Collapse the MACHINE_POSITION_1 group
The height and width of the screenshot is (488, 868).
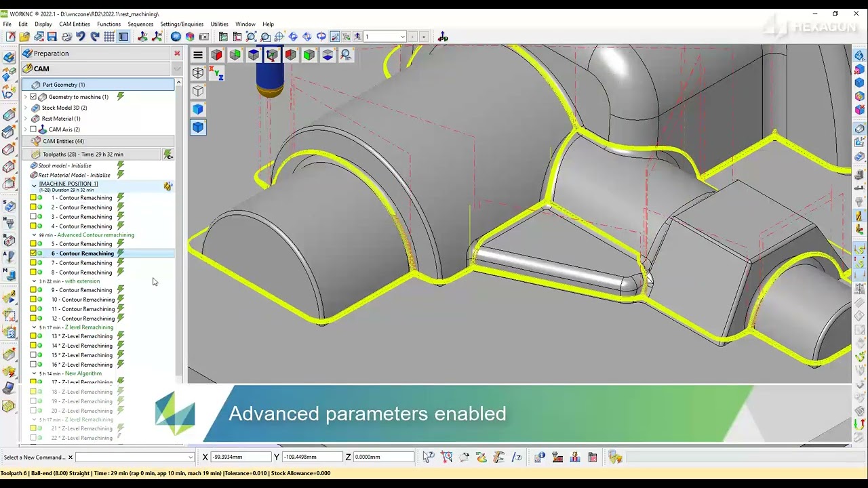[34, 185]
